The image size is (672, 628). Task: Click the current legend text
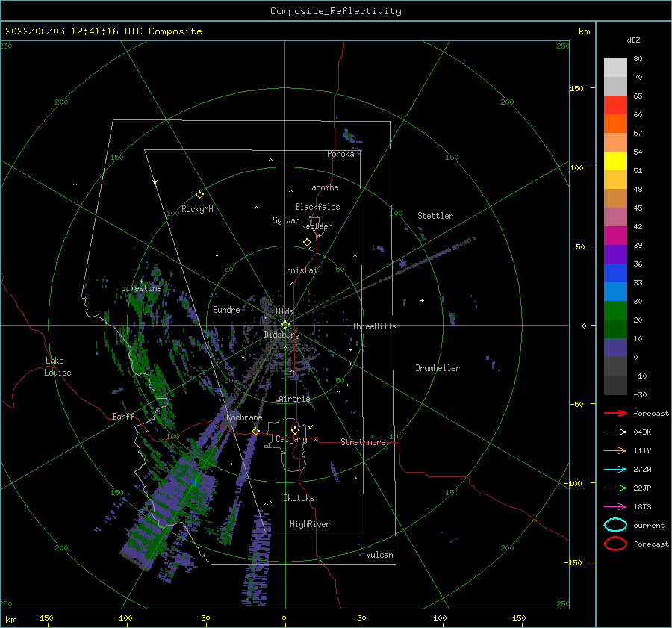(x=649, y=525)
